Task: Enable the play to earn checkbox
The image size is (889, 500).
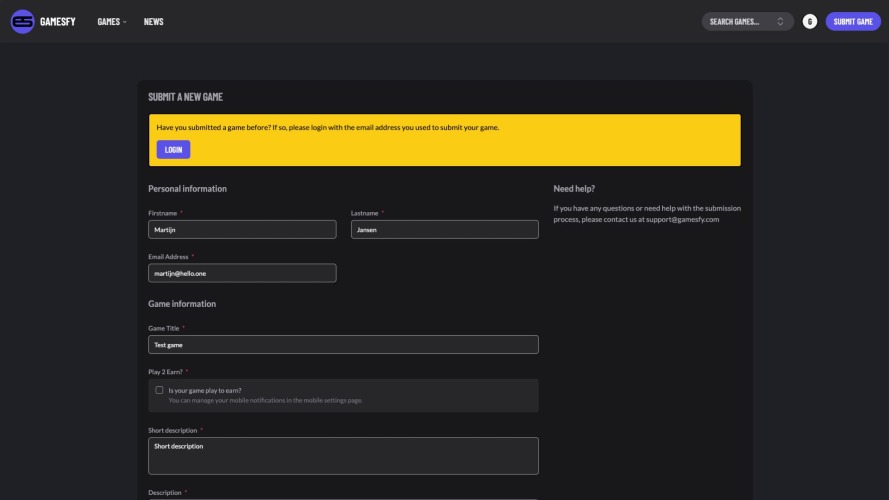Action: click(159, 390)
